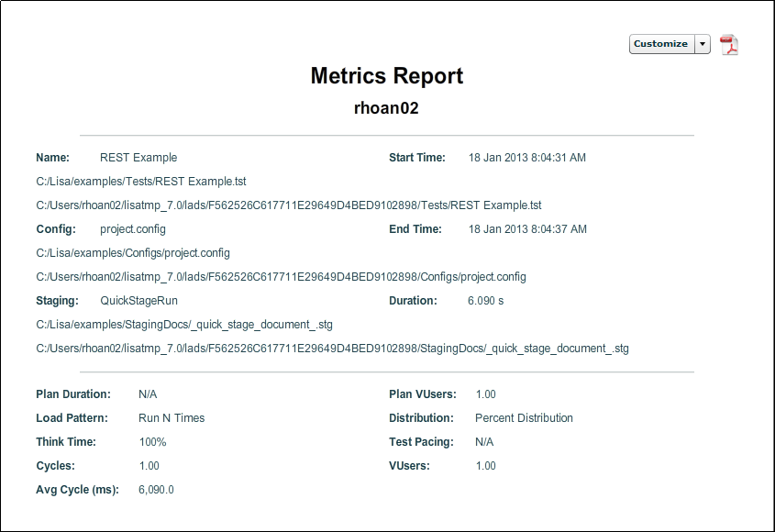
Task: Open the Tests/REST Example.tst file path
Action: [287, 205]
